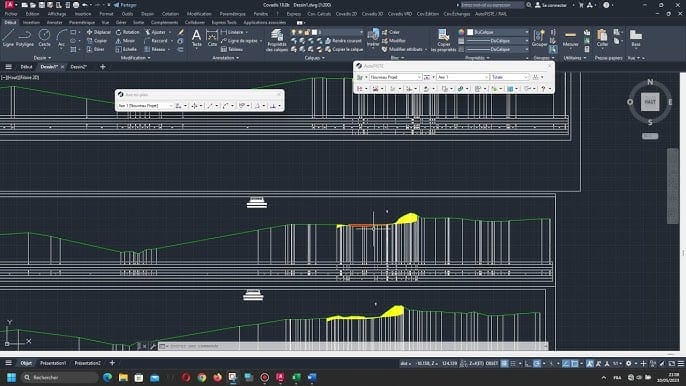Click the Partager share button
Viewport: 686px width, 386px height.
click(x=125, y=5)
